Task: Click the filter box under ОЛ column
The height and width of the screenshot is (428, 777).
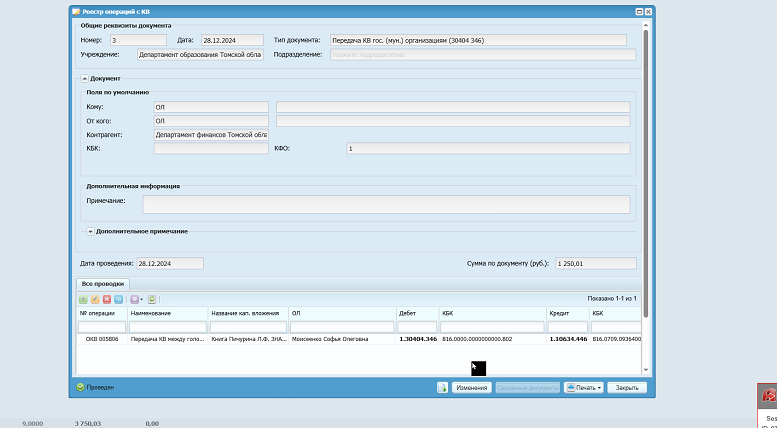Action: pyautogui.click(x=342, y=327)
